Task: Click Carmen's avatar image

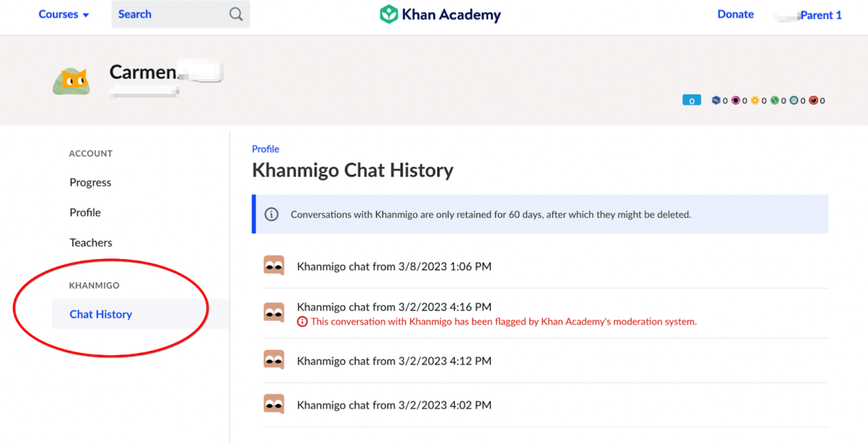Action: pos(71,81)
